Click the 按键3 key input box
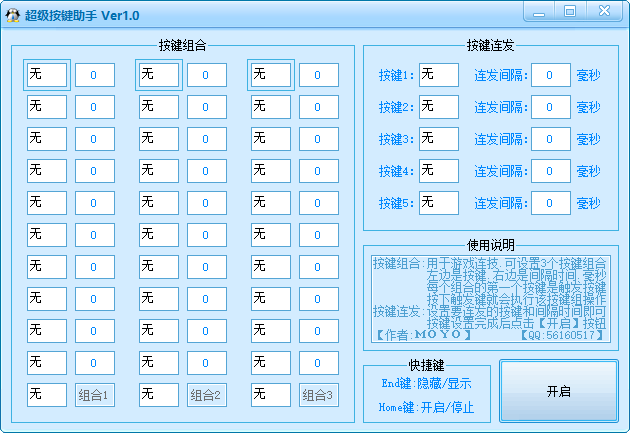 (439, 139)
